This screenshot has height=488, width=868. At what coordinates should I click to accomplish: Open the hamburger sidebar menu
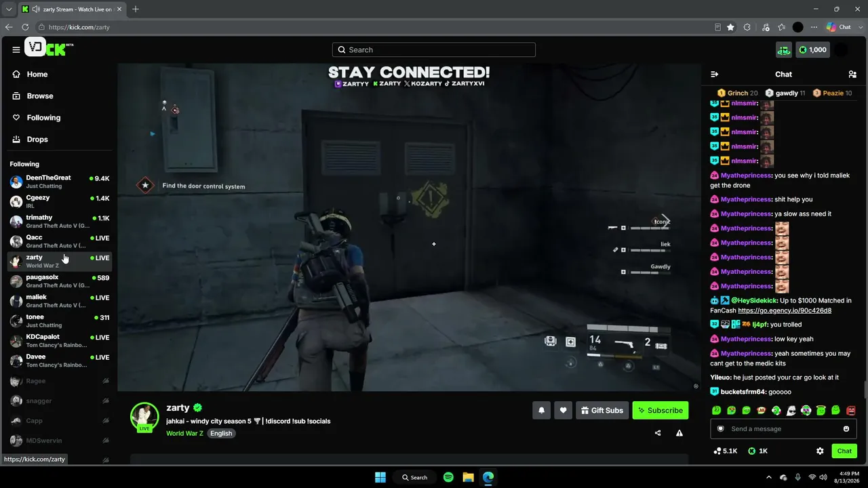click(x=16, y=49)
